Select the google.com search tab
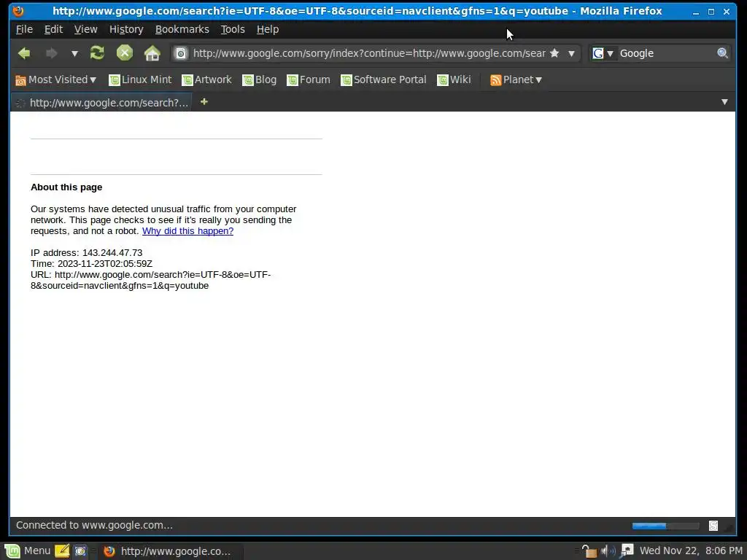Viewport: 747px width, 560px height. [101, 102]
